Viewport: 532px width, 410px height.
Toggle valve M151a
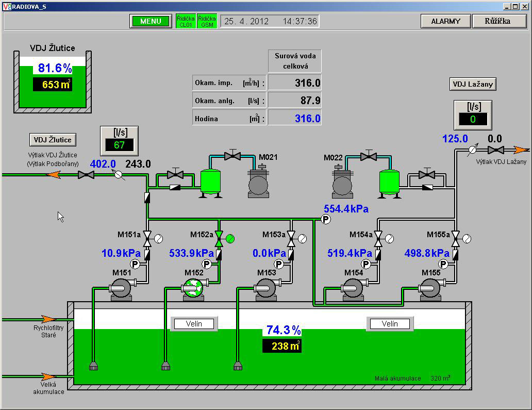pyautogui.click(x=147, y=238)
